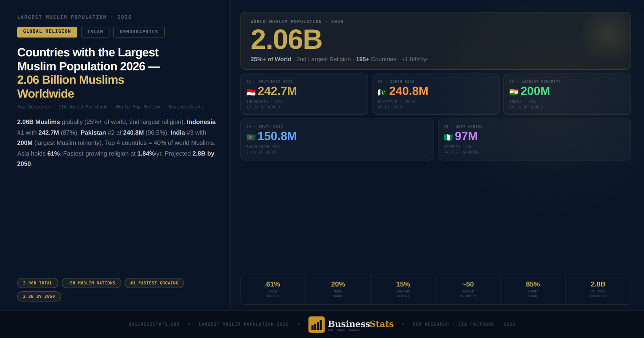Click the 2.06B world population headline card
Image resolution: width=644 pixels, height=338 pixels.
pos(435,41)
